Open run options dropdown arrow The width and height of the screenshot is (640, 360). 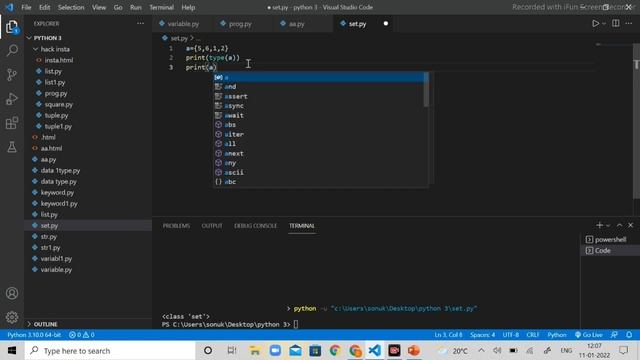(x=604, y=24)
